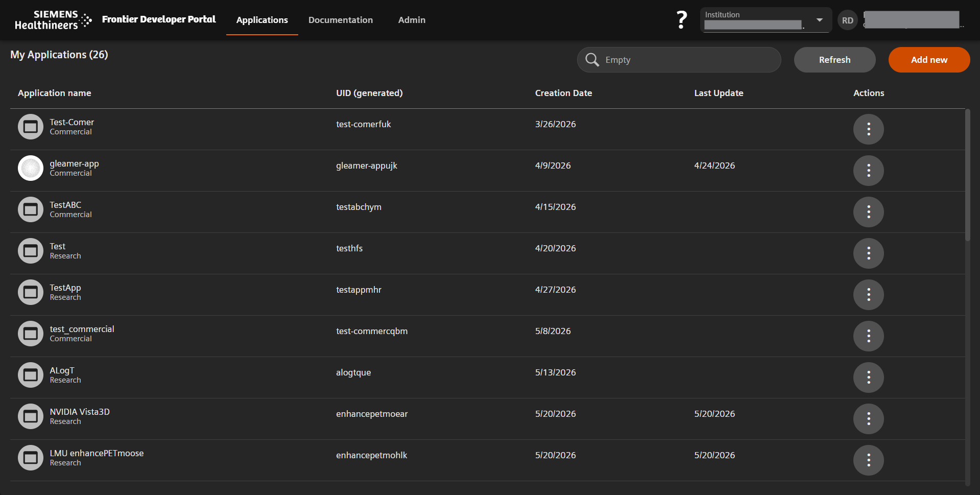980x495 pixels.
Task: Click creation date 5/13/2026
Action: pos(555,372)
